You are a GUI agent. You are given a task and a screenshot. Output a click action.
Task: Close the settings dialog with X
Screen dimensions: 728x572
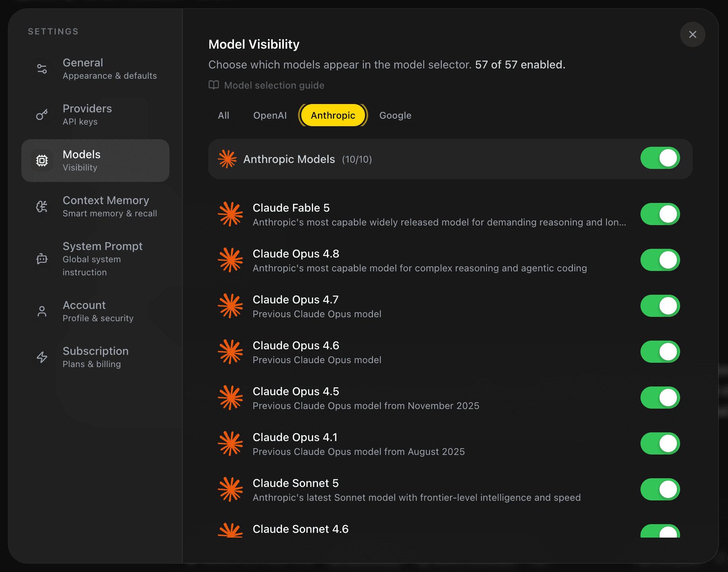692,34
